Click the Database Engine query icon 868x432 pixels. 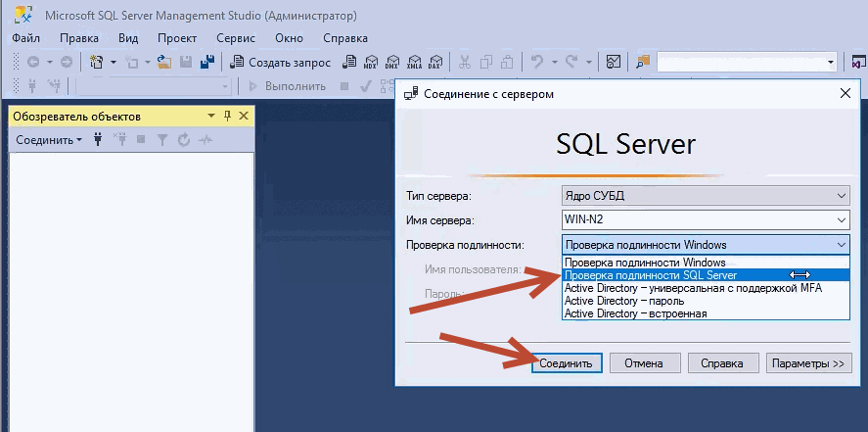(x=348, y=62)
